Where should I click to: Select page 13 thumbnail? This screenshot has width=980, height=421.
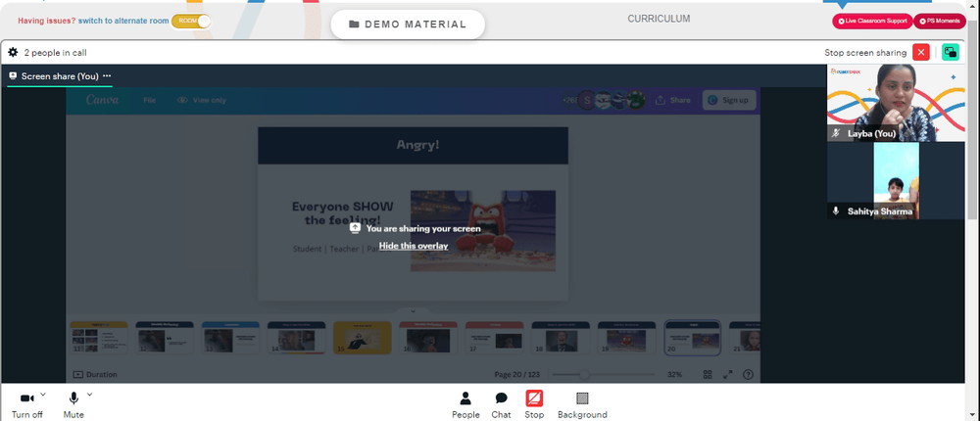(x=230, y=338)
